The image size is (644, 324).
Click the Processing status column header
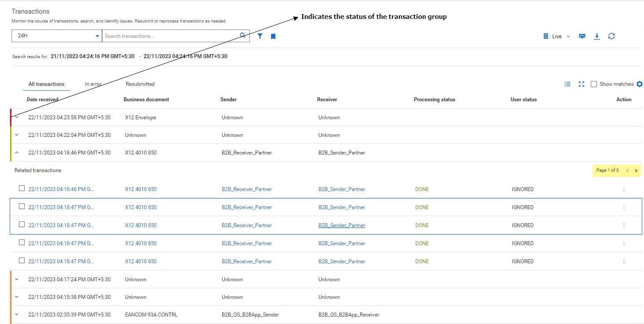pos(435,99)
